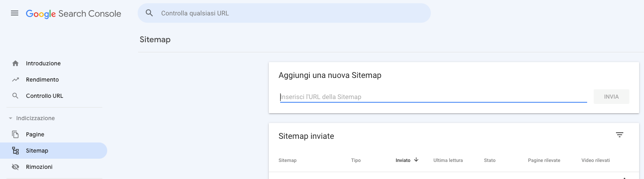Viewport: 644px width, 179px height.
Task: Collapse the Indicizzazione section arrow
Action: tap(11, 118)
